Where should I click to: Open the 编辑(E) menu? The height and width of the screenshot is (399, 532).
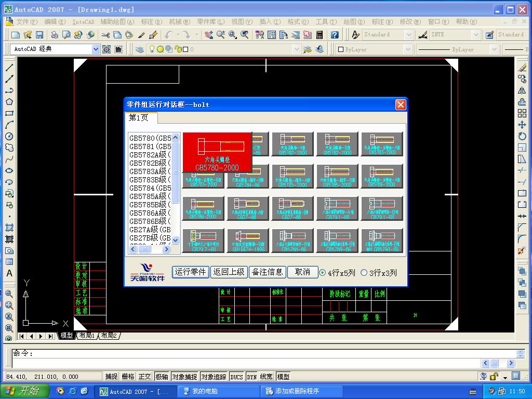click(x=55, y=22)
